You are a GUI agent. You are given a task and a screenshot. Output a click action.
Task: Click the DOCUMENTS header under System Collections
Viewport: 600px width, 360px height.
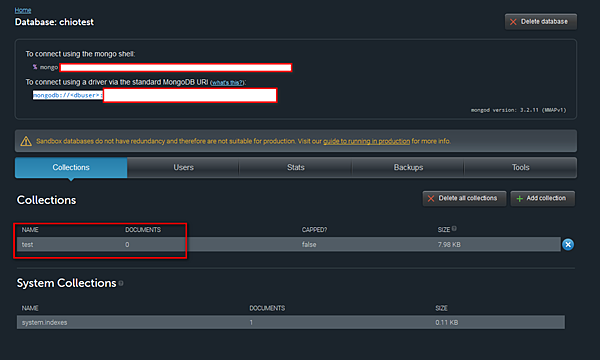[x=267, y=308]
